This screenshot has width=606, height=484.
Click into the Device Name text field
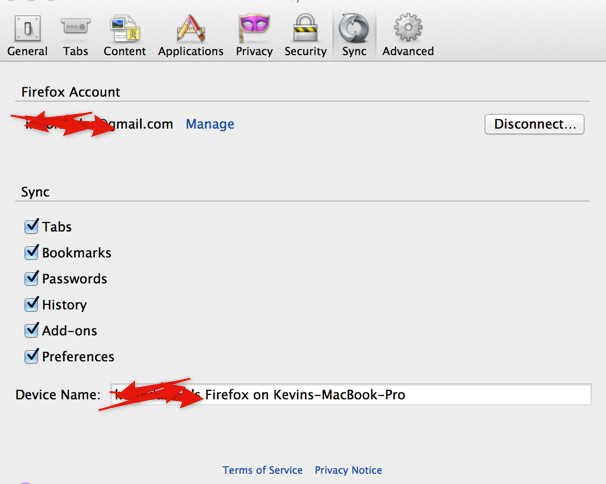(x=351, y=394)
